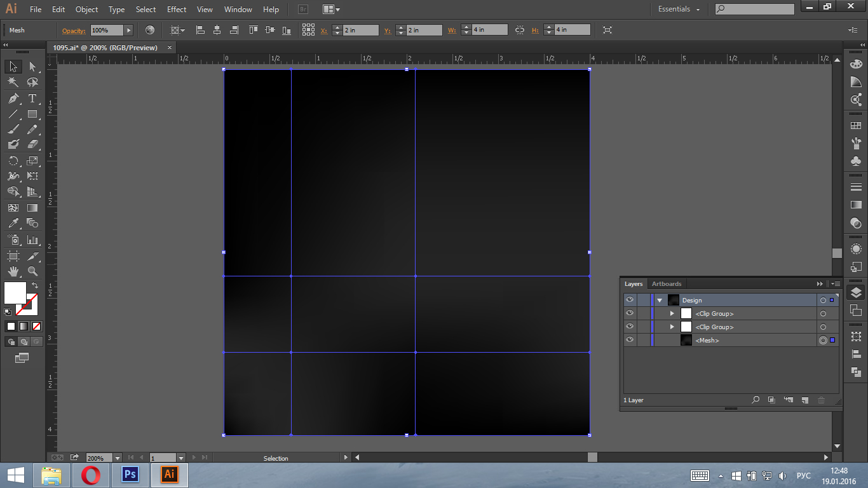This screenshot has width=868, height=488.
Task: Expand the second Clip Group
Action: click(672, 327)
